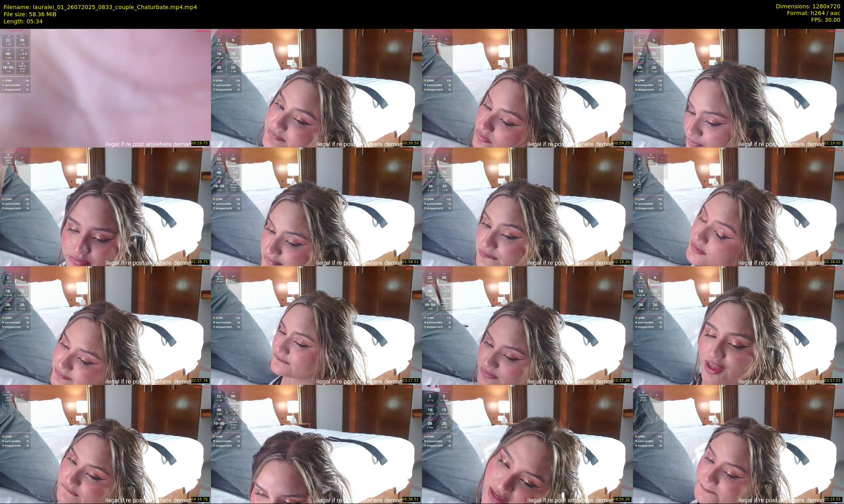The width and height of the screenshot is (844, 504).
Task: Click 'dirtypatrick79' in the first thumbnail leaderboard
Action: (x=12, y=90)
